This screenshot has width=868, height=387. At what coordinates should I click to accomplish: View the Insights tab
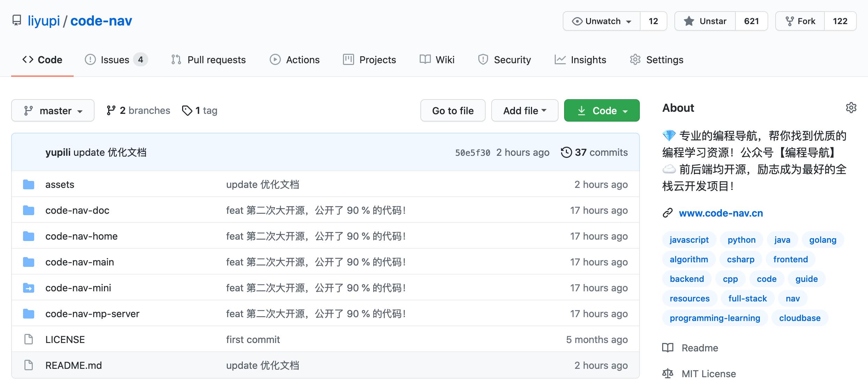click(x=580, y=60)
